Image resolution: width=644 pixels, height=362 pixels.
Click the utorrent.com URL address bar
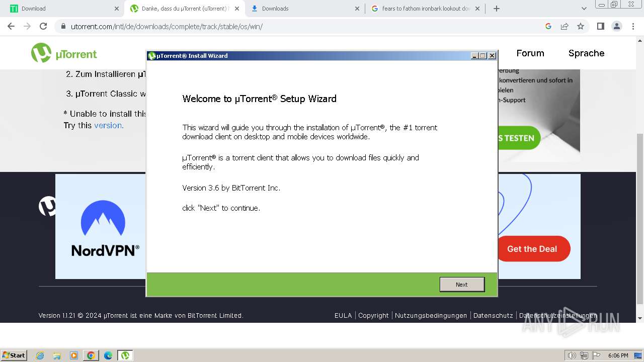pyautogui.click(x=302, y=26)
